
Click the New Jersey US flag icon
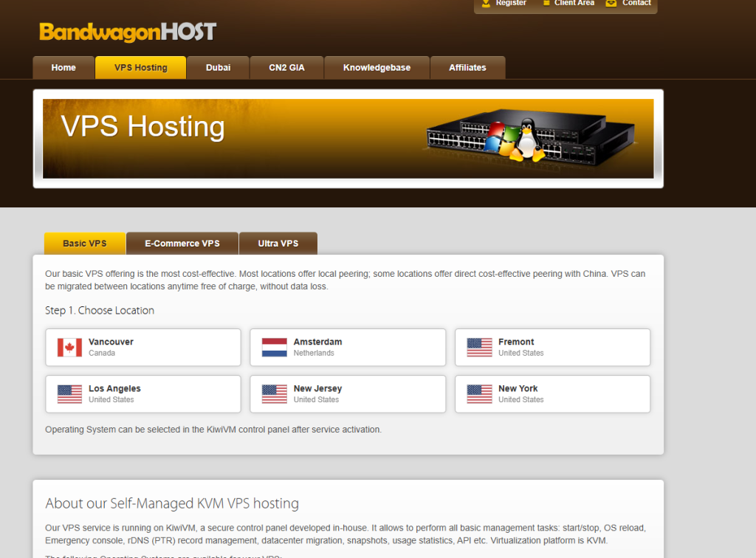coord(275,394)
